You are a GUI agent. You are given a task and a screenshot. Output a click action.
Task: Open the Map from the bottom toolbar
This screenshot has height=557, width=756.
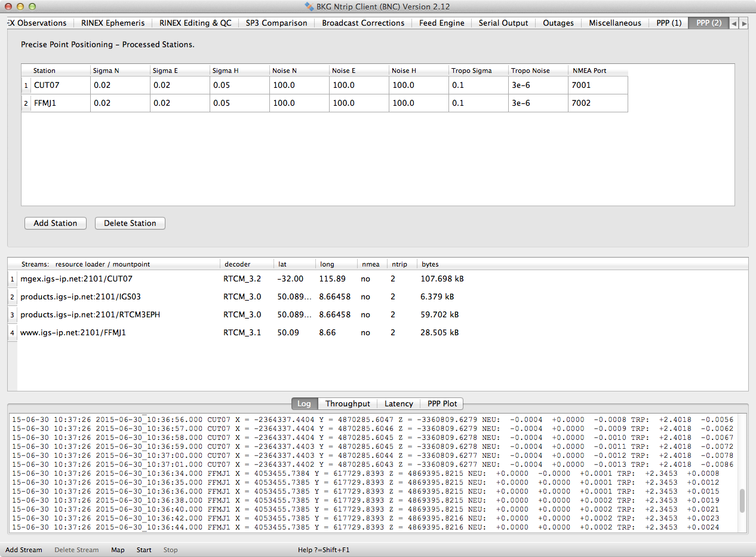[118, 550]
